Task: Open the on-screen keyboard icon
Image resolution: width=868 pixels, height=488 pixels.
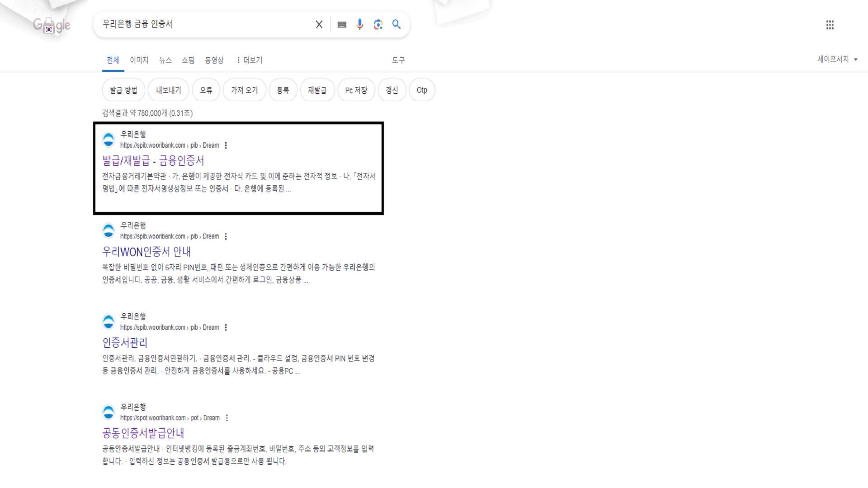Action: click(x=341, y=24)
